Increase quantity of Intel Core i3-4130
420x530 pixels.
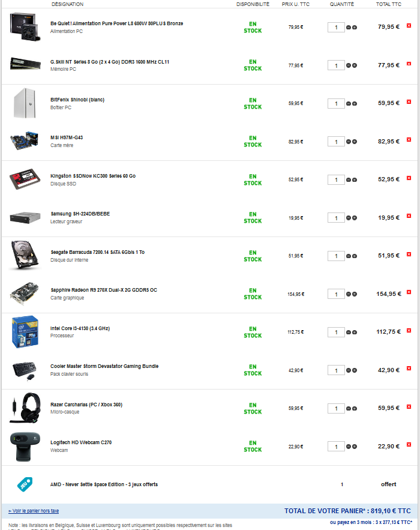(355, 333)
